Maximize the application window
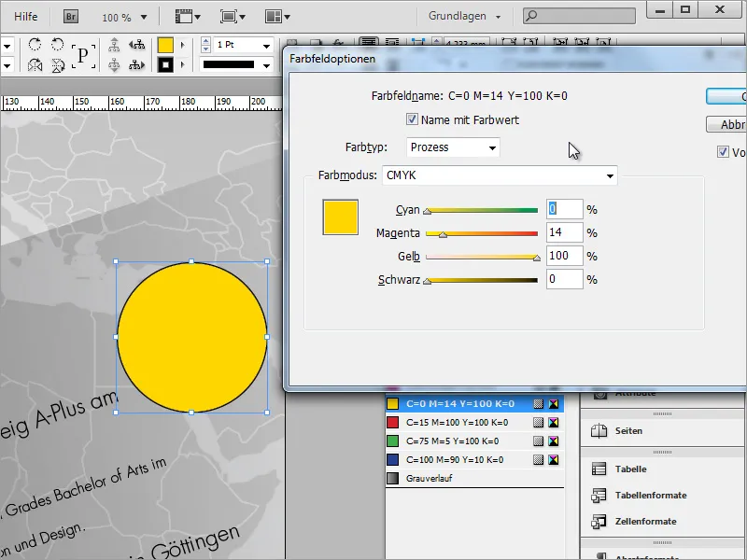Screen dimensions: 747x560 685,10
